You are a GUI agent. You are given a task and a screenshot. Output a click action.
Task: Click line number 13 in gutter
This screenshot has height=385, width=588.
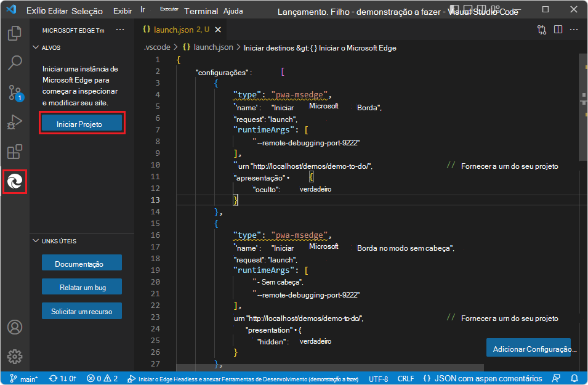(155, 200)
